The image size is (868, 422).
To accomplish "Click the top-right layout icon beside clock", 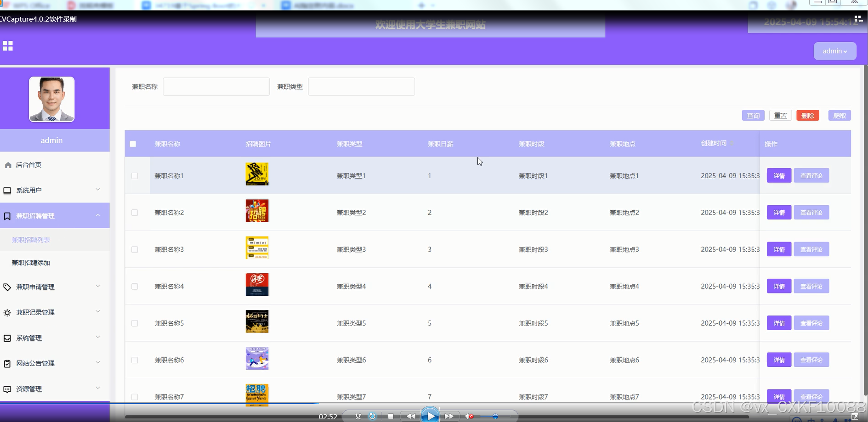I will (x=858, y=19).
